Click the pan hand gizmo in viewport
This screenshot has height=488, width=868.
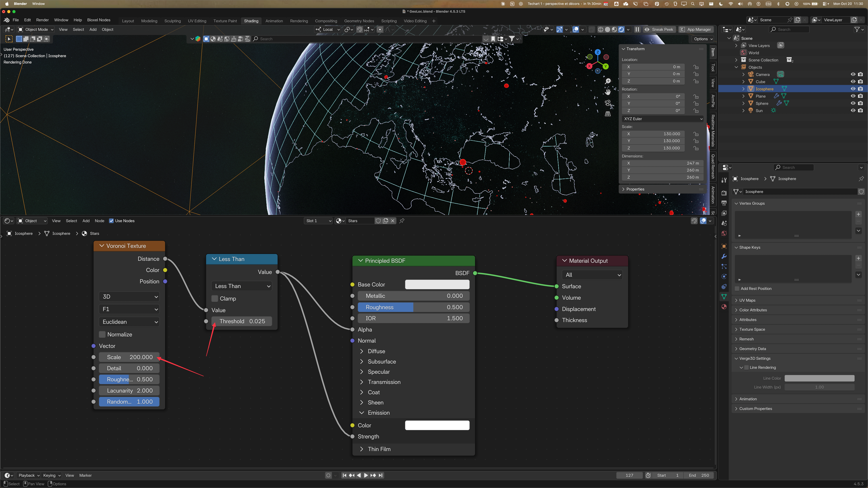pyautogui.click(x=608, y=92)
